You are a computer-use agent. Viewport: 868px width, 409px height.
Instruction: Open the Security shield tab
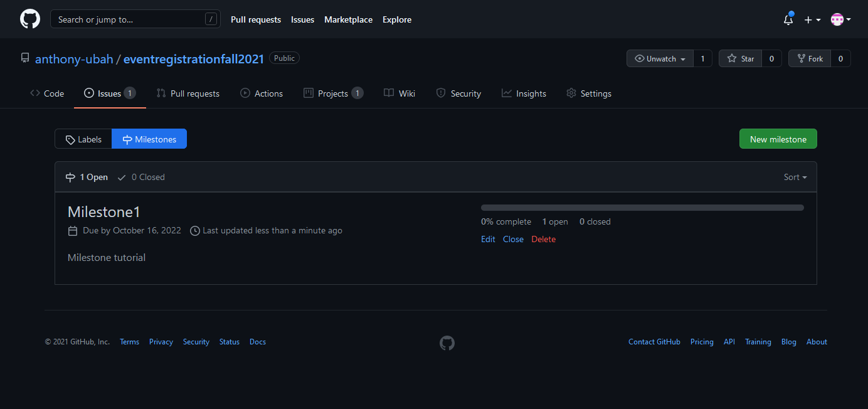point(458,93)
